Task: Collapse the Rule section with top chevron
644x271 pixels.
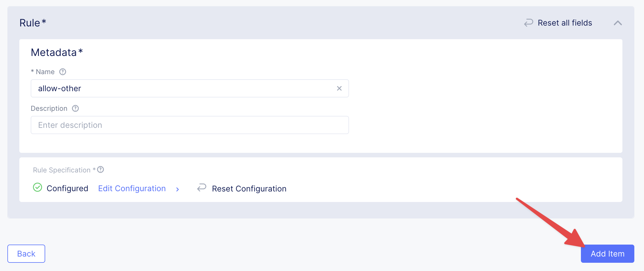Action: 618,23
